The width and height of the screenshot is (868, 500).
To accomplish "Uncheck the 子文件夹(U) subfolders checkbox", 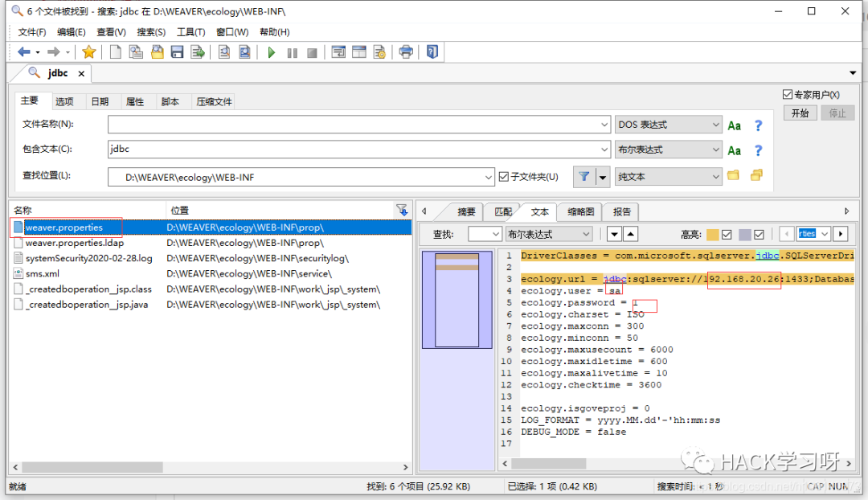I will pyautogui.click(x=504, y=177).
